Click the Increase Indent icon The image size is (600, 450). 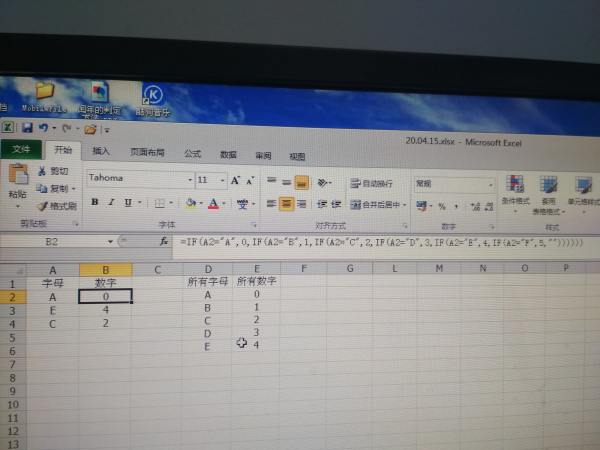click(x=336, y=204)
